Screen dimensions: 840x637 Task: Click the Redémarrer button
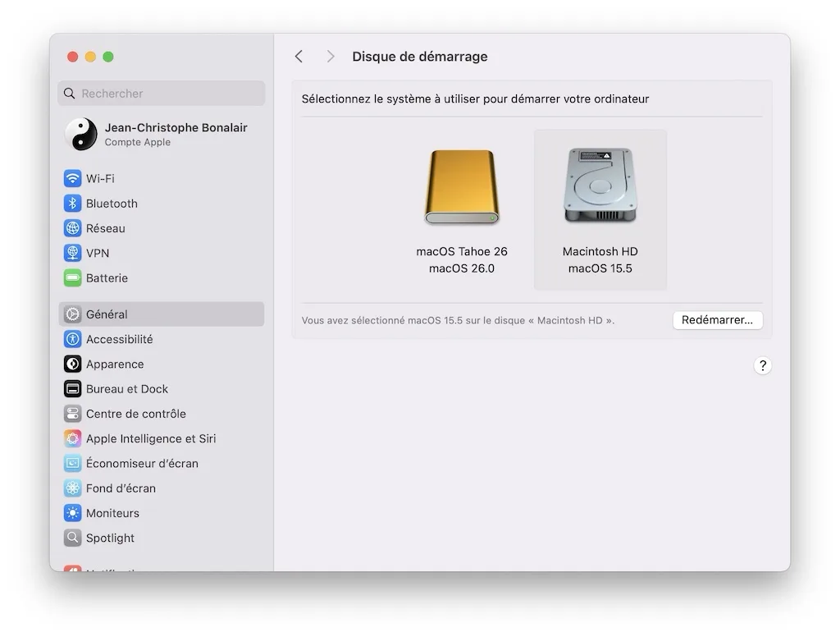click(x=718, y=320)
